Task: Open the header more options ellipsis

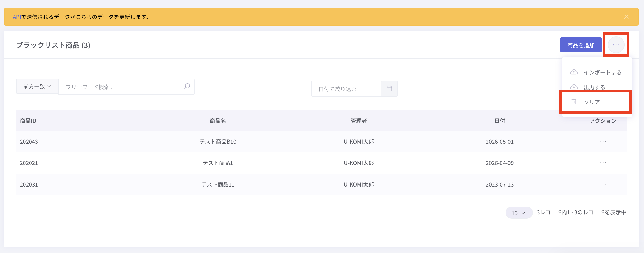Action: coord(616,45)
